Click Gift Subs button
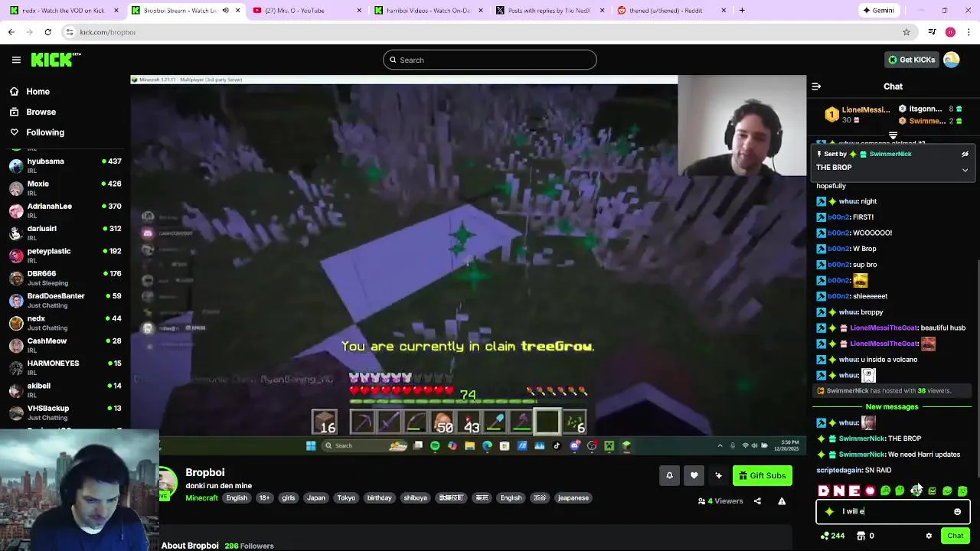 tap(762, 476)
